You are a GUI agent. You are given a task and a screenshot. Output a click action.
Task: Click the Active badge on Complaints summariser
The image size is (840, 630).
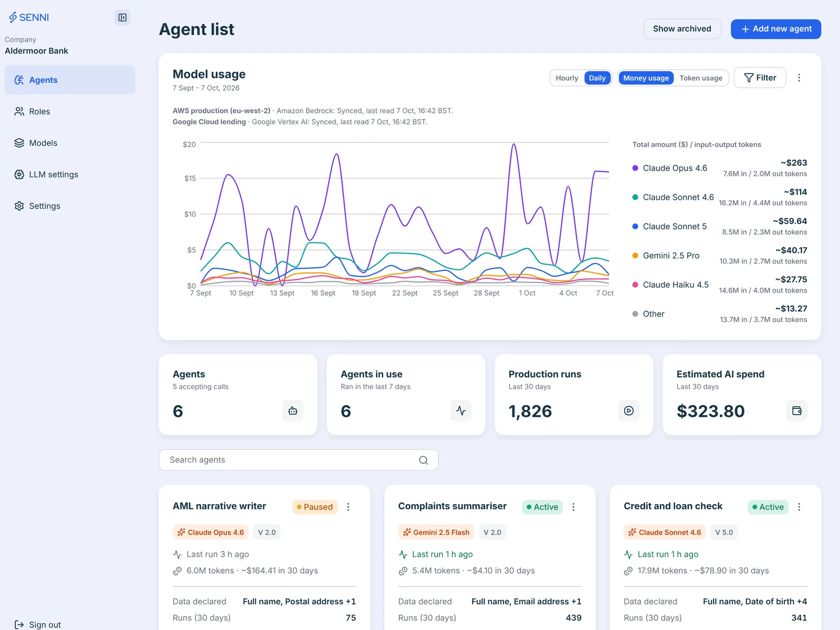point(542,507)
